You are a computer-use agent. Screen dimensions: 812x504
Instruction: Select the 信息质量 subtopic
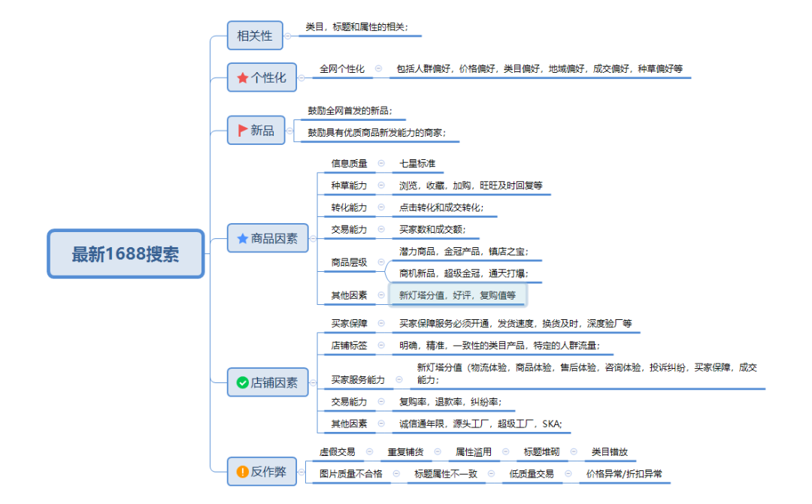(x=349, y=164)
